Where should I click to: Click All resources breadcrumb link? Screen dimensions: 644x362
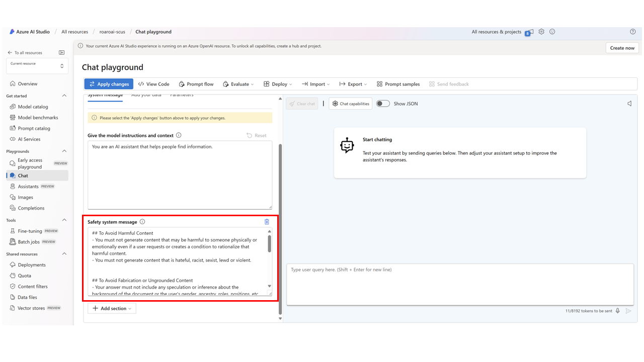pos(74,32)
